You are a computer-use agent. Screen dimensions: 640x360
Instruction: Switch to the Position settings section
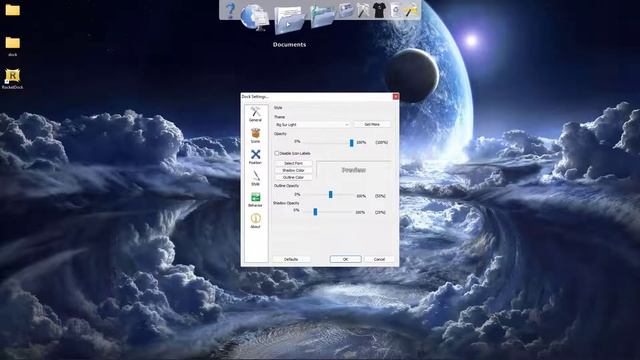click(x=256, y=157)
